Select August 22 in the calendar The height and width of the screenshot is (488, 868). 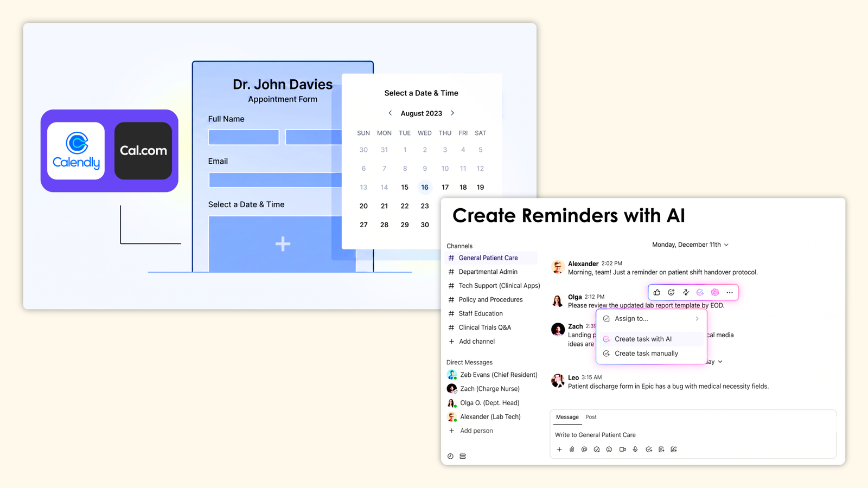pyautogui.click(x=405, y=206)
